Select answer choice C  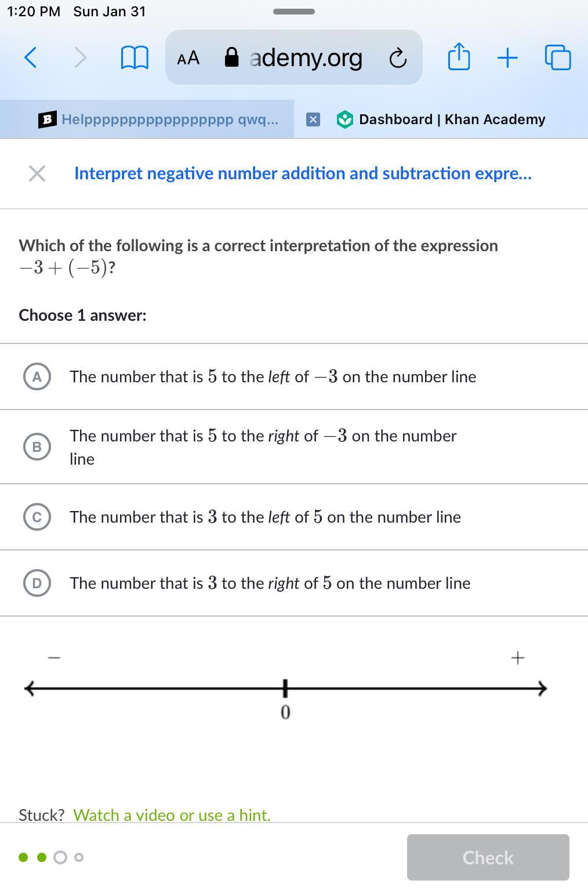coord(37,517)
